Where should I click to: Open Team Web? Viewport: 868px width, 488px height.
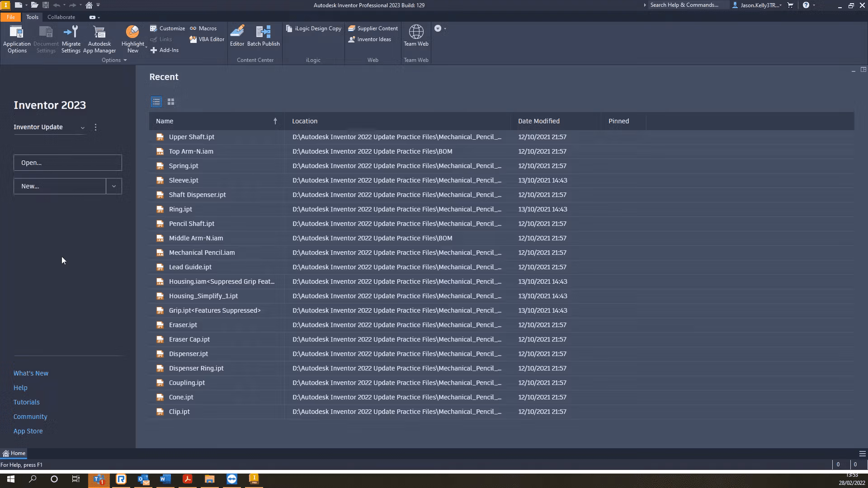click(416, 36)
